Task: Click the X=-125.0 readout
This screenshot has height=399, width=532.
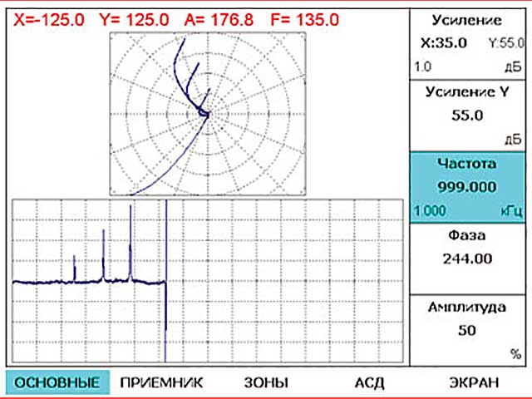Action: [49, 18]
